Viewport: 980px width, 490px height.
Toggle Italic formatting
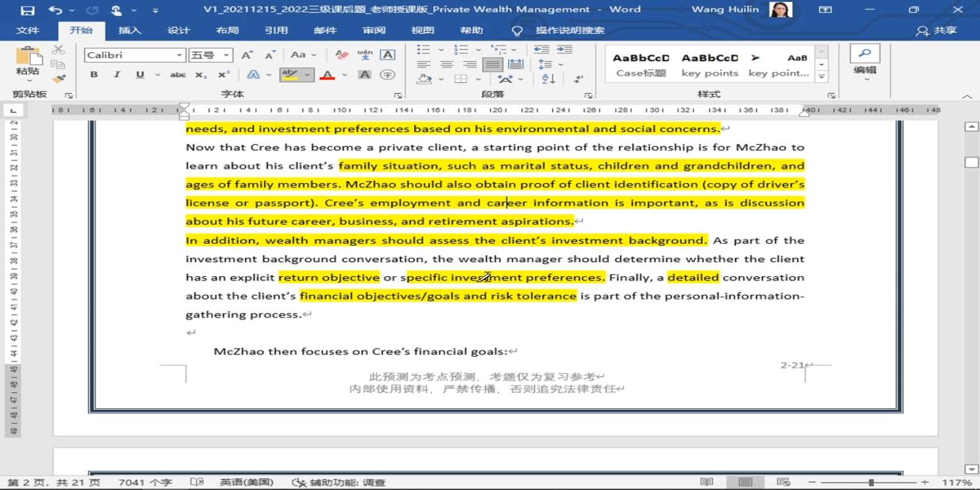click(x=117, y=74)
